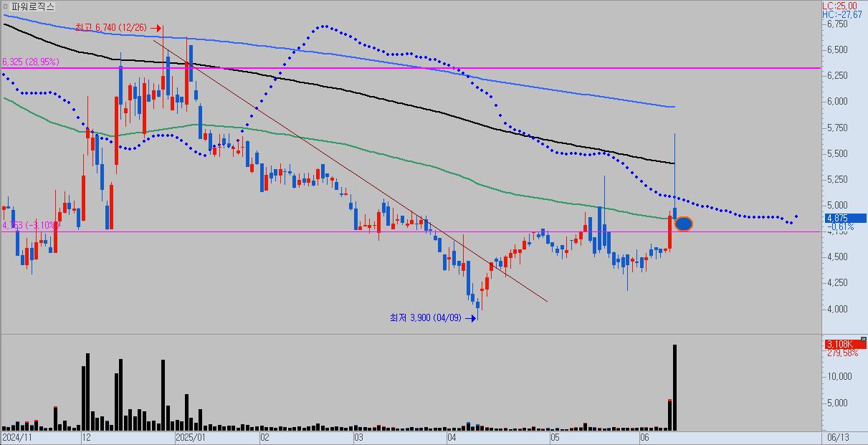Click the 12 month date axis label
868x445 pixels.
click(85, 436)
